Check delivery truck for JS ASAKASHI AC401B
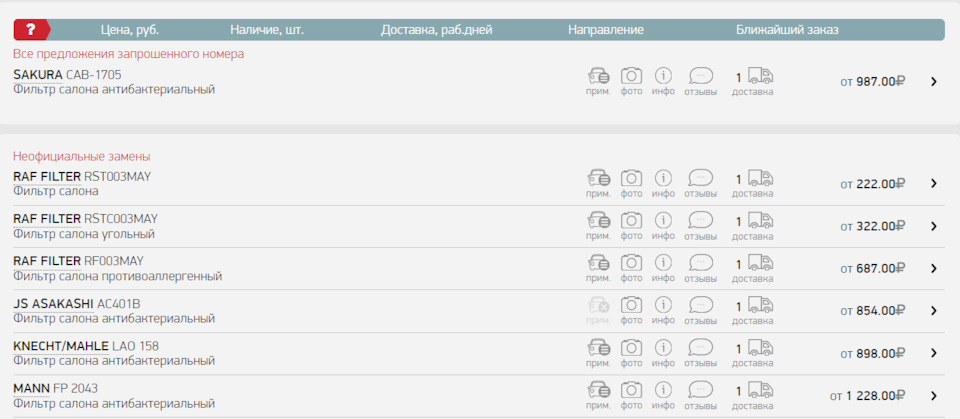 point(760,306)
